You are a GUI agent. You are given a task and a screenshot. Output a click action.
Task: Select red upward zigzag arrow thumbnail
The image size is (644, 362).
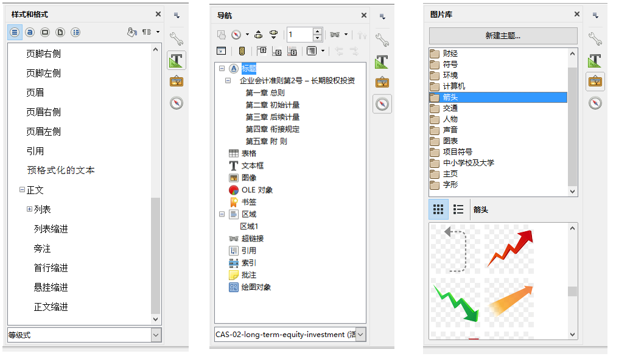509,249
